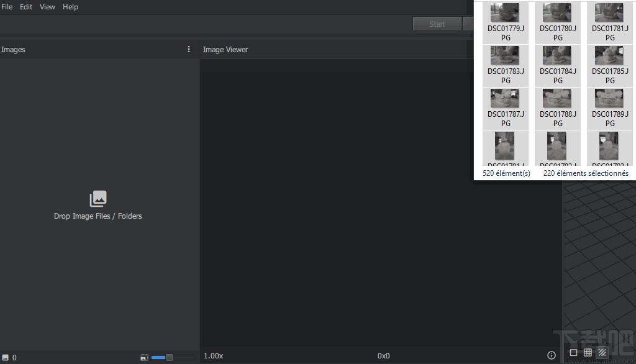Image resolution: width=636 pixels, height=364 pixels.
Task: Select the grid view mode icon
Action: tap(588, 353)
